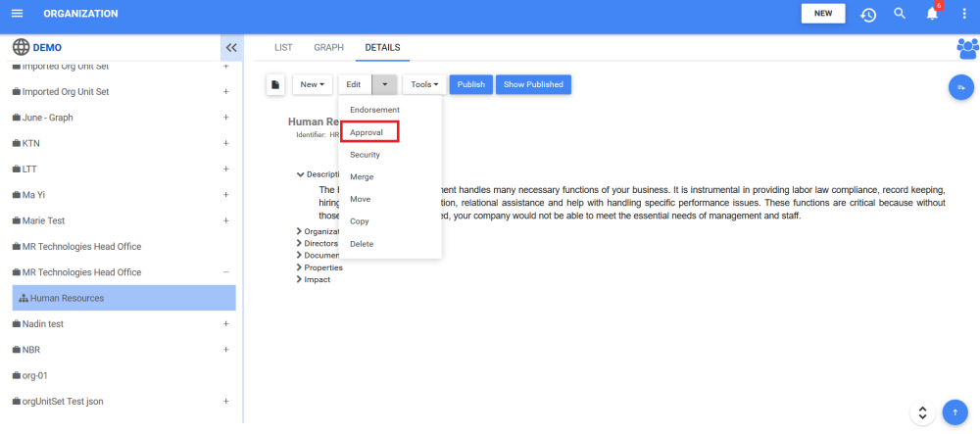
Task: Open the hamburger navigation menu
Action: point(17,14)
